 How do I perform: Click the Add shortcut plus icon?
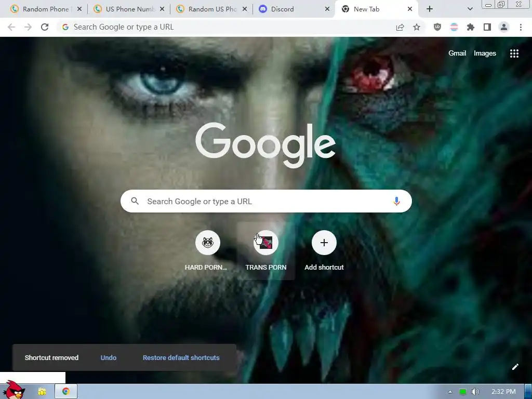[x=324, y=243]
